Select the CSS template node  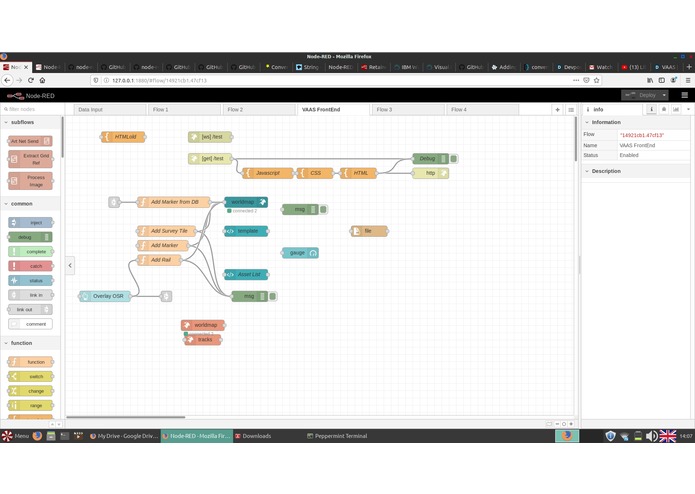[315, 173]
